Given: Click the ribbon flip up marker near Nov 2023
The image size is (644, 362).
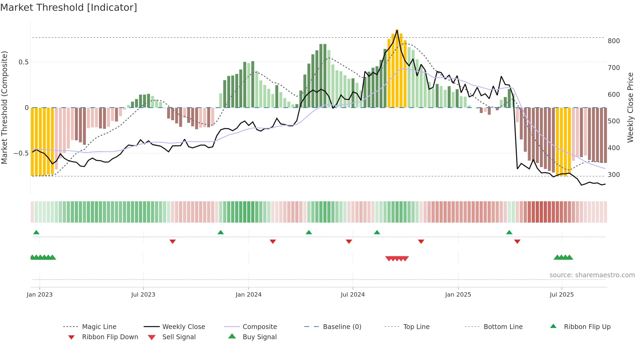Looking at the screenshot, I should coord(221,232).
